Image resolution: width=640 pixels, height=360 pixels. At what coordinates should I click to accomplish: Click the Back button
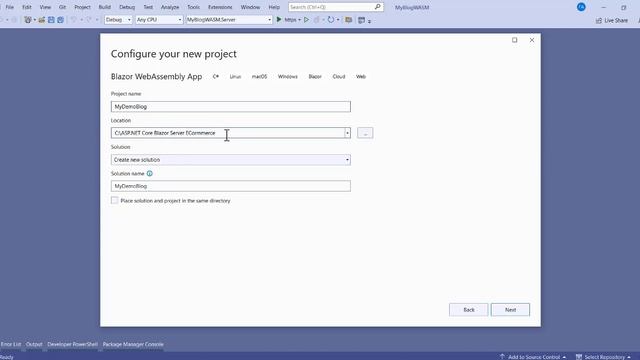469,310
